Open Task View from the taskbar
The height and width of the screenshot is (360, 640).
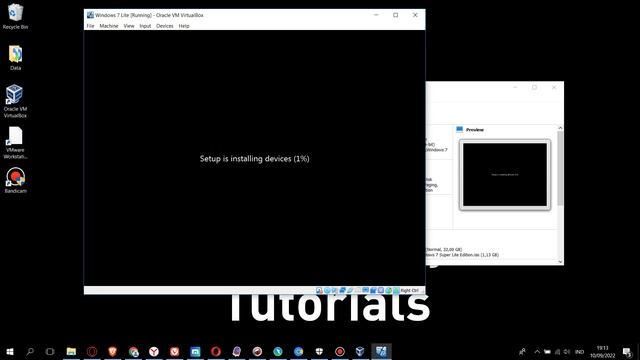pos(50,351)
